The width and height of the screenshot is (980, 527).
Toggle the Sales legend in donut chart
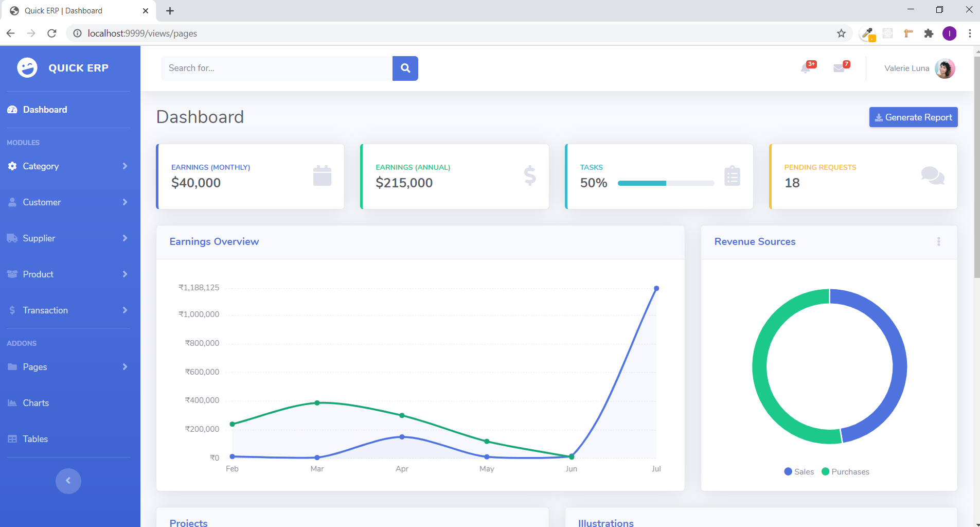click(799, 472)
